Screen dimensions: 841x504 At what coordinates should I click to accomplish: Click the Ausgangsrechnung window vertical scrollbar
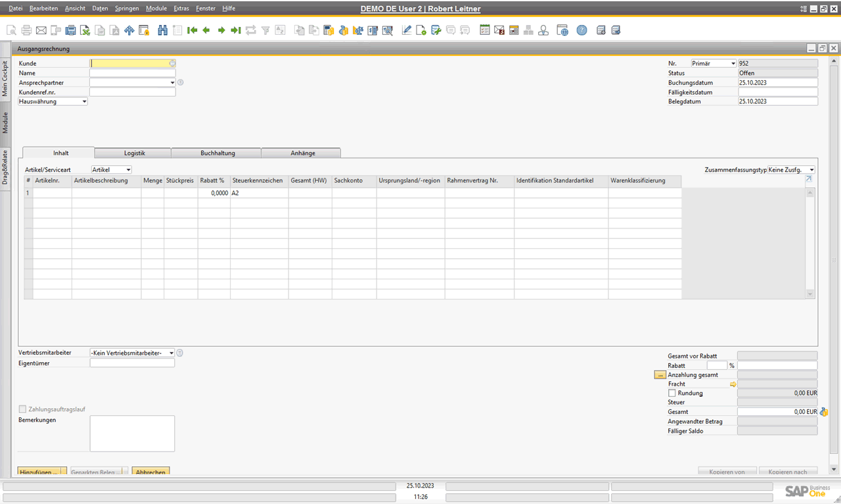834,265
